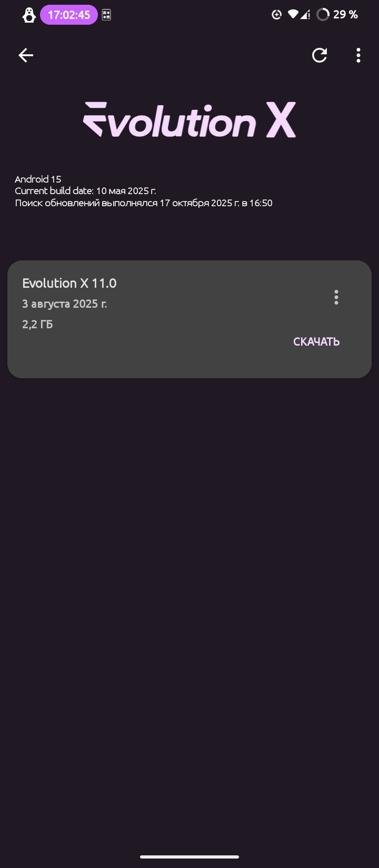Select the Evolution X 11.0 title
Viewport: 379px width, 868px height.
point(69,283)
